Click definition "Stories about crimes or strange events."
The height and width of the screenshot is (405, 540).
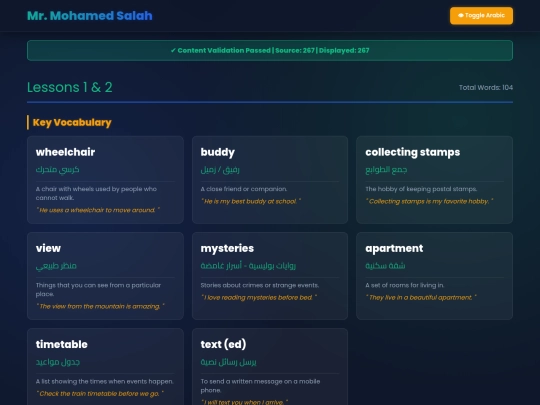pyautogui.click(x=260, y=285)
